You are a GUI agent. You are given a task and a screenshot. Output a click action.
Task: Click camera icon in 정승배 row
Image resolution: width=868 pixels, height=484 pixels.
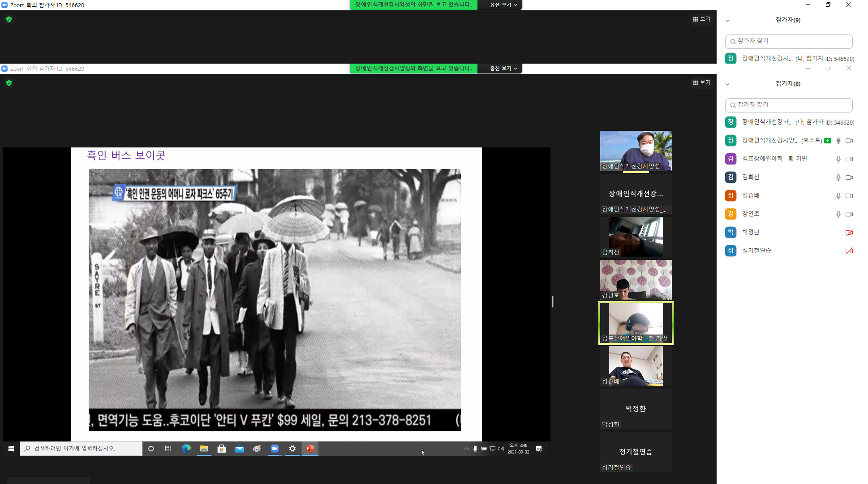tap(849, 196)
